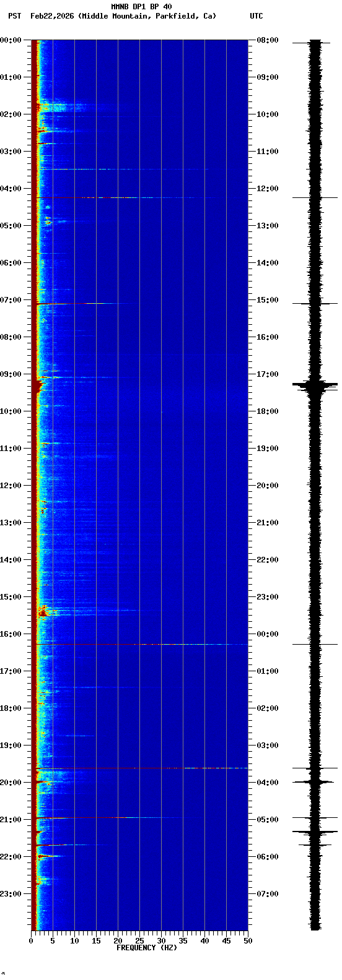Click the 08:00 UTC time label
This screenshot has height=980, width=342.
pyautogui.click(x=268, y=40)
